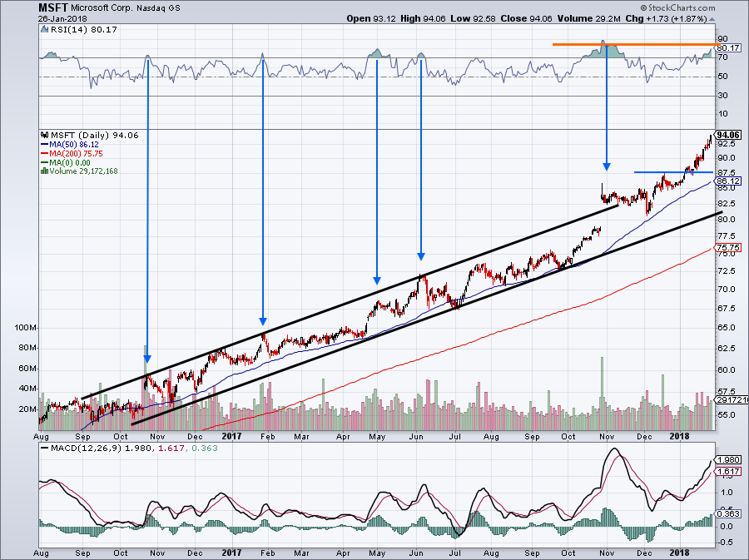Click the Microsoft Corp. company name
Viewport: 749px width, 560px height.
click(x=102, y=8)
